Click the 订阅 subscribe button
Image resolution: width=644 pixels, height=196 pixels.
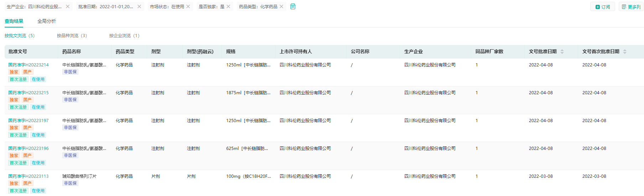pos(603,7)
